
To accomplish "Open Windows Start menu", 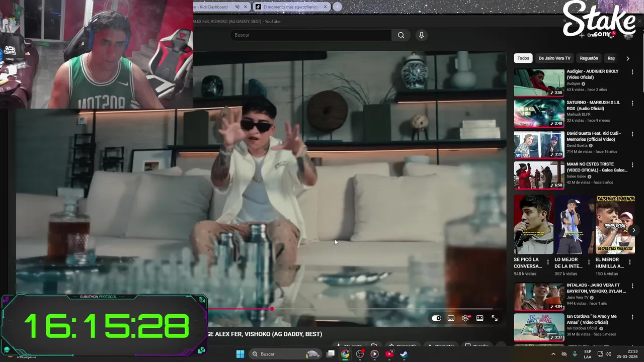I will (240, 354).
